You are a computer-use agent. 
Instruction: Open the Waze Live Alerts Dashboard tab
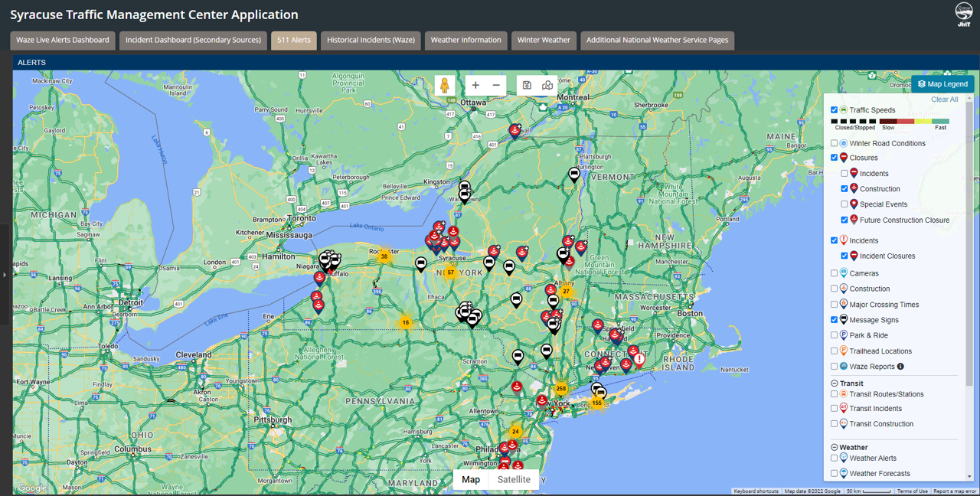[x=63, y=40]
